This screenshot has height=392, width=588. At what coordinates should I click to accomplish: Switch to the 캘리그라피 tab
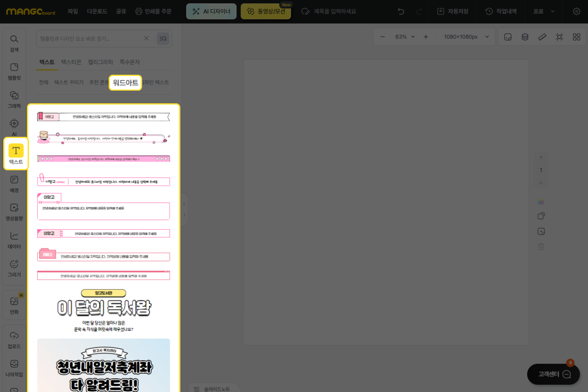point(100,62)
